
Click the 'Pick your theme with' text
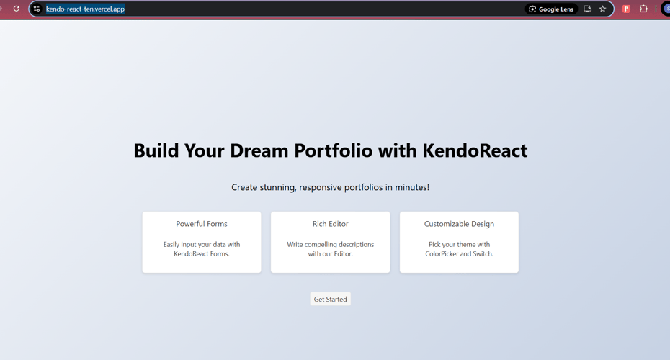pyautogui.click(x=459, y=244)
